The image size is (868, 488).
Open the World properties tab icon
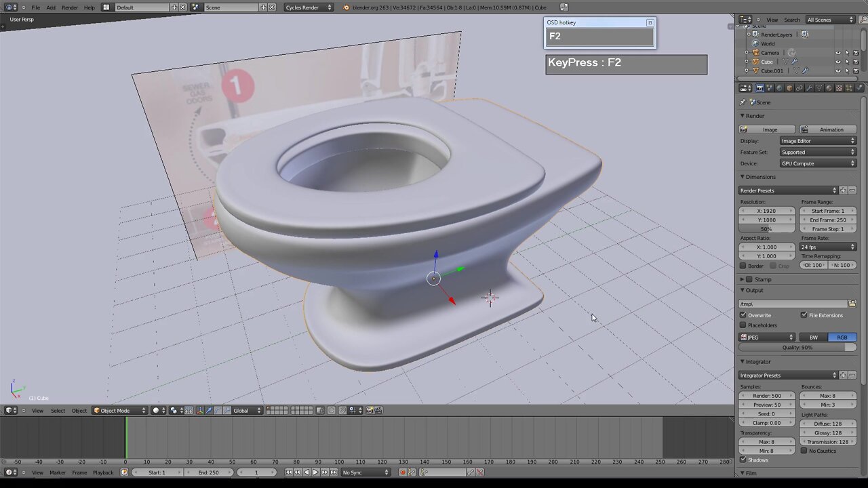click(x=779, y=88)
